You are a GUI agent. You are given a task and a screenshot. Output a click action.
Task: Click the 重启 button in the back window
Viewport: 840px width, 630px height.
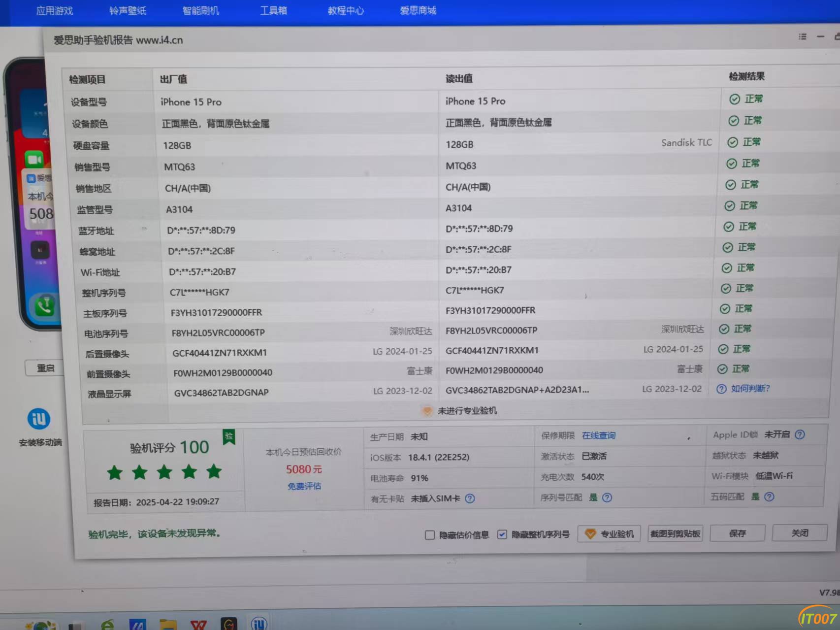[45, 368]
